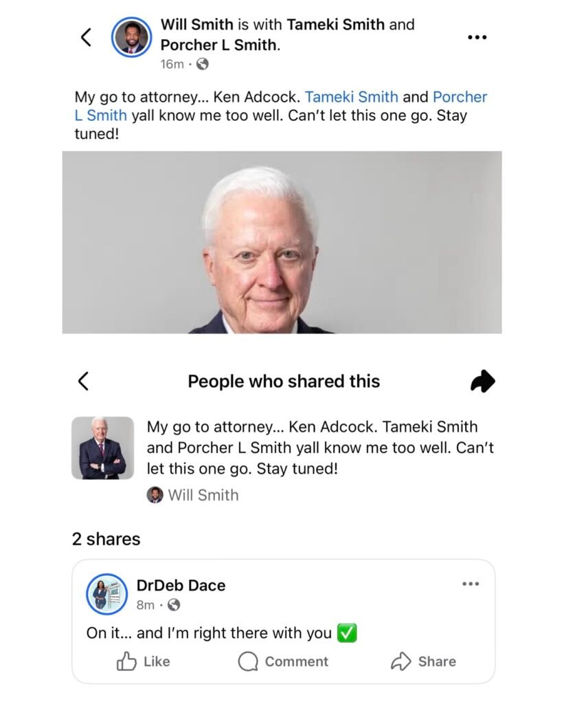
Task: Open the three-dot menu on Will Smith's post
Action: pos(477,37)
